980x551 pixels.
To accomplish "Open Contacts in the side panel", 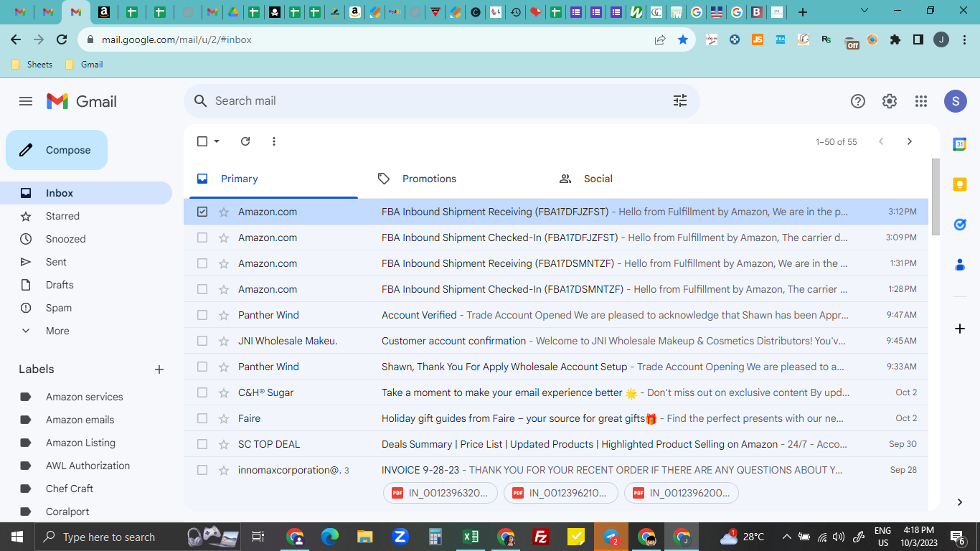I will click(960, 265).
